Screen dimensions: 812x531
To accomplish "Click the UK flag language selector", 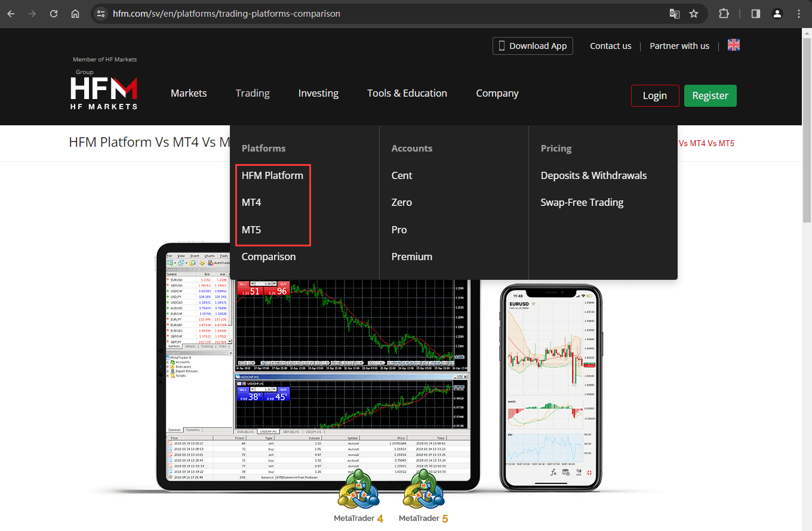I will (x=734, y=45).
